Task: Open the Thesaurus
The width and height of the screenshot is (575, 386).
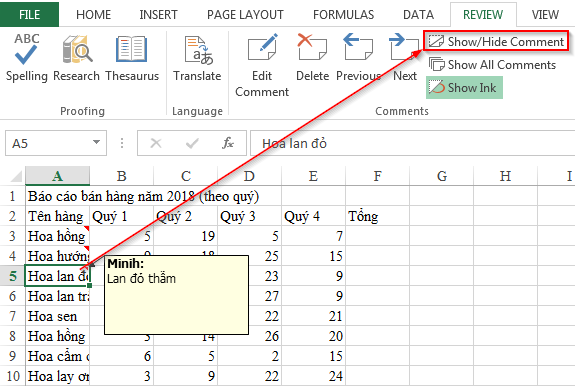Action: point(132,58)
